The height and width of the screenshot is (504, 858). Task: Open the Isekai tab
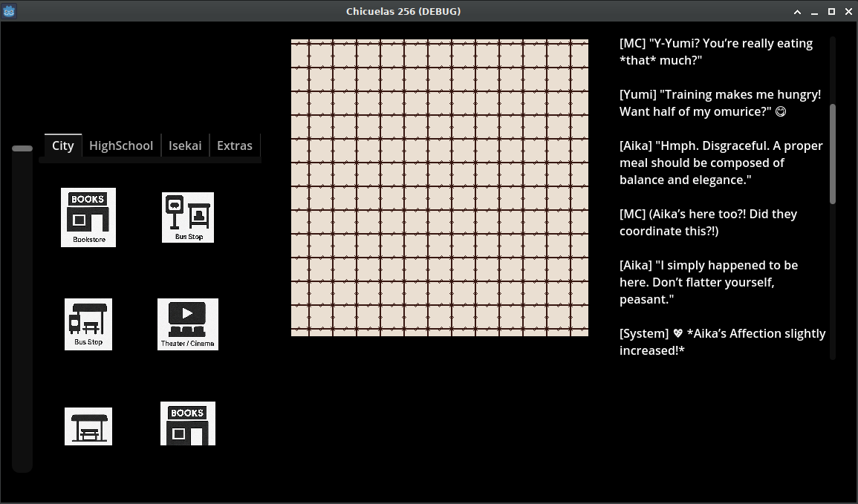(x=185, y=145)
